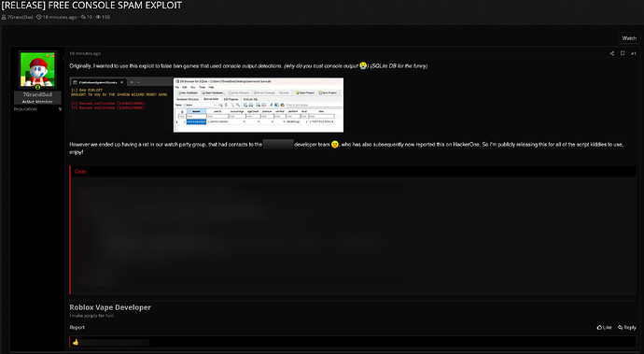Click the Active Member badge
Image resolution: width=644 pixels, height=354 pixels.
37,101
